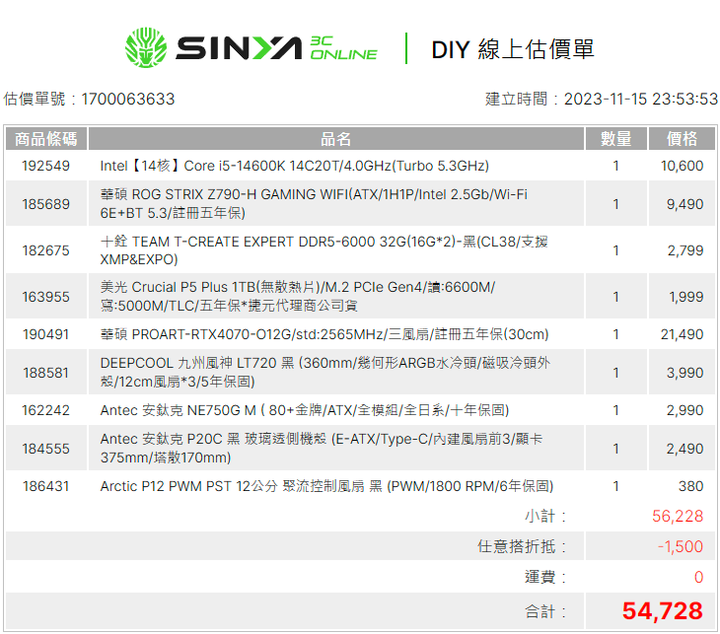Select barcode 163955

(x=46, y=297)
